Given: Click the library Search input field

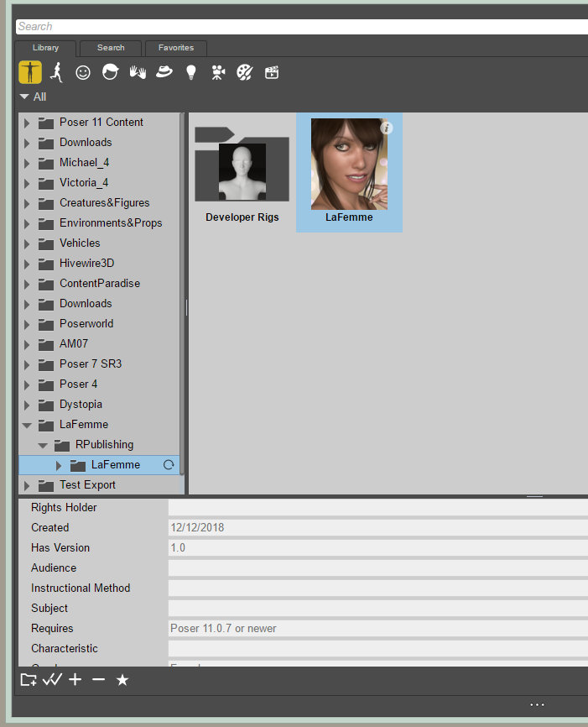Looking at the screenshot, I should 302,26.
